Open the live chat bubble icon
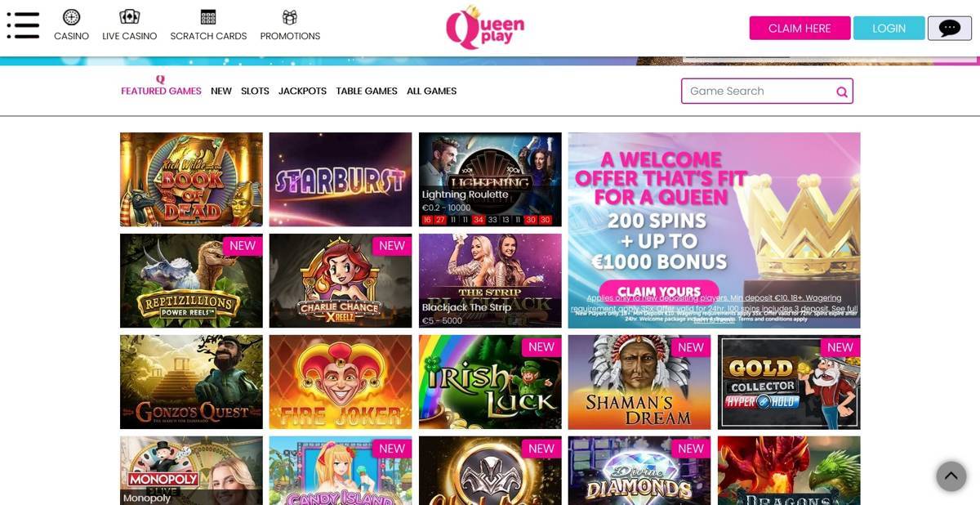The height and width of the screenshot is (505, 980). pyautogui.click(x=950, y=28)
